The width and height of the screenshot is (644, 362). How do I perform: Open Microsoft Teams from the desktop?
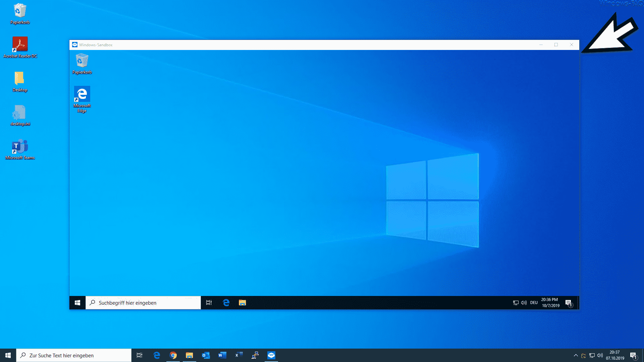click(x=20, y=146)
